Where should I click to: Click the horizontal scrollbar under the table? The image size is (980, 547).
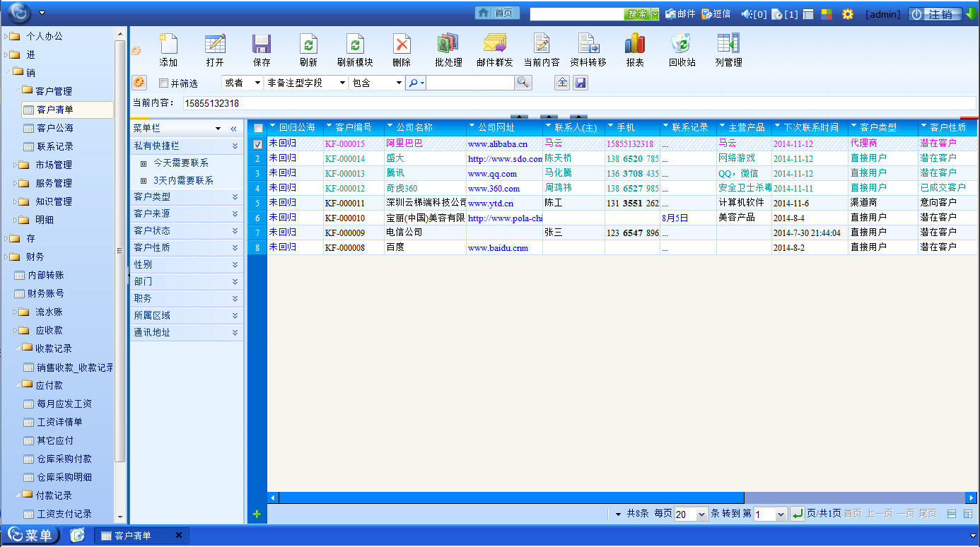click(511, 498)
